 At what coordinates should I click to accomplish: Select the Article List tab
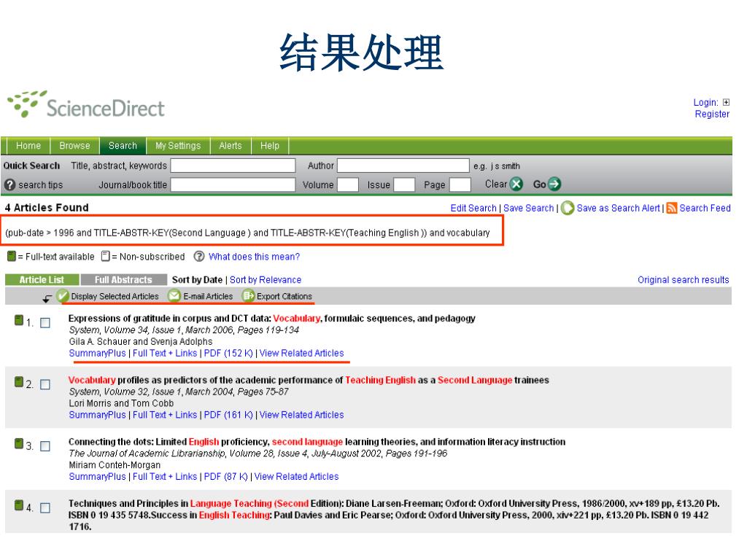[42, 279]
